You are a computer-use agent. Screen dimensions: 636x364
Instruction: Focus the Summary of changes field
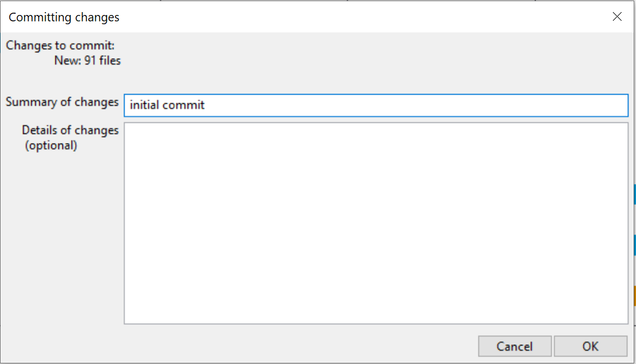point(375,105)
